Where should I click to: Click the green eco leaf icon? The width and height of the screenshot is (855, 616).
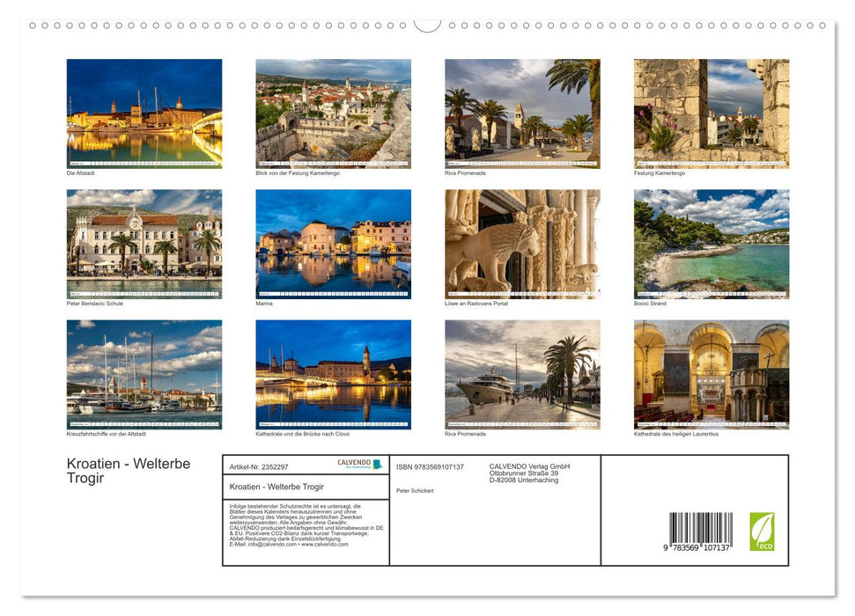coord(762,532)
